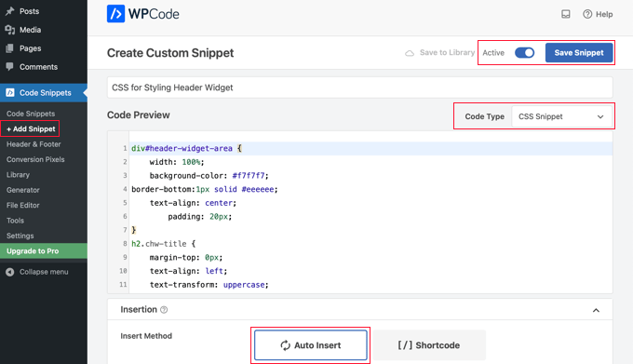Select Code Snippets main menu item
Screen dimensions: 633x364
(44, 93)
